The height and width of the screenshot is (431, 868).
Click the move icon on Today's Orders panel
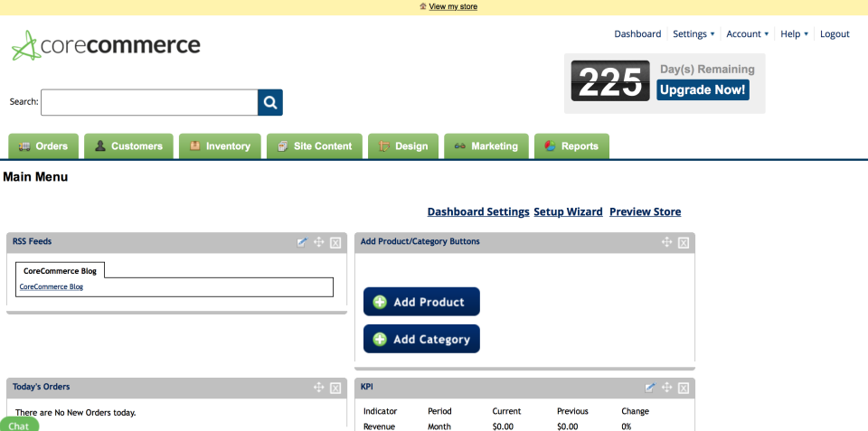click(318, 388)
